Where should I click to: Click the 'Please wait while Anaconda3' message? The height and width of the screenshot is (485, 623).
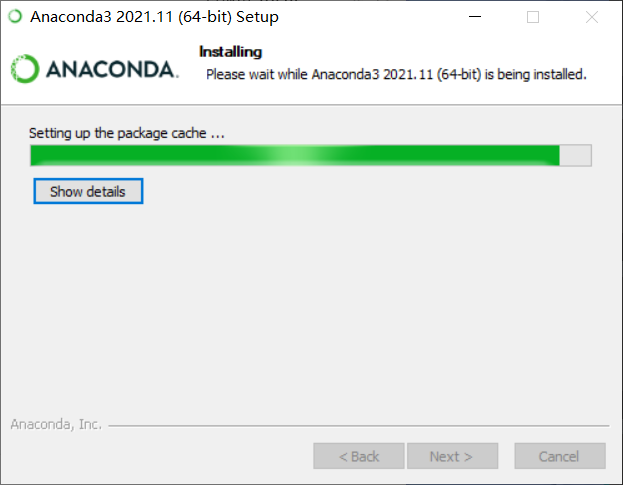pyautogui.click(x=396, y=74)
